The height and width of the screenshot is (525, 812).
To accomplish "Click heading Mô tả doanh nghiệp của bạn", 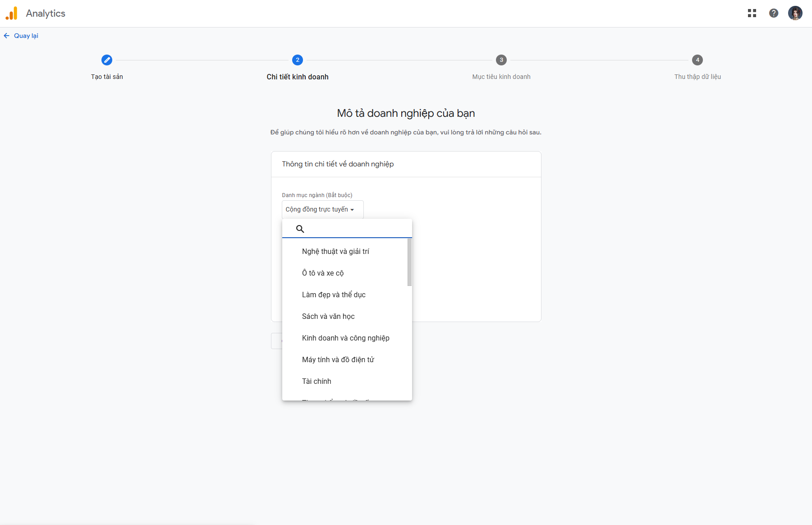I will click(x=406, y=113).
